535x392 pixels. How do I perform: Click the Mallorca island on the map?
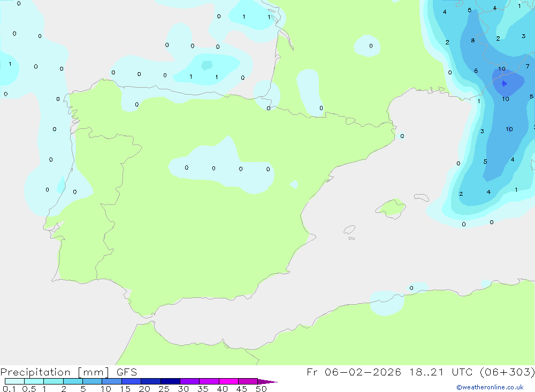click(x=391, y=208)
